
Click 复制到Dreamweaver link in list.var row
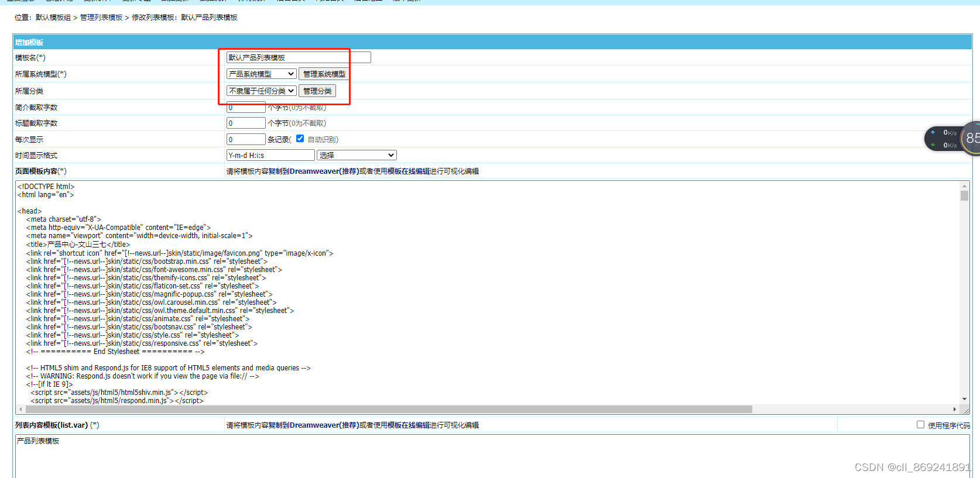tap(314, 425)
